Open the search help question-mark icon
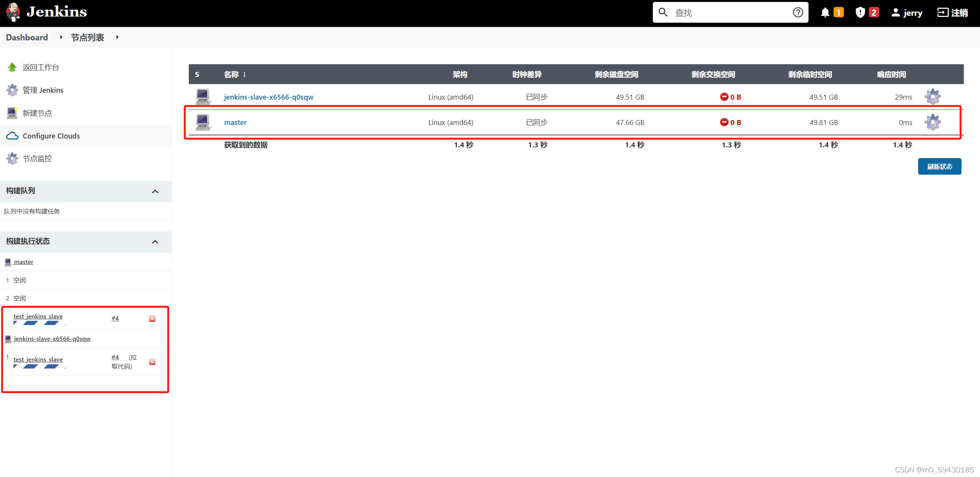 [x=798, y=13]
